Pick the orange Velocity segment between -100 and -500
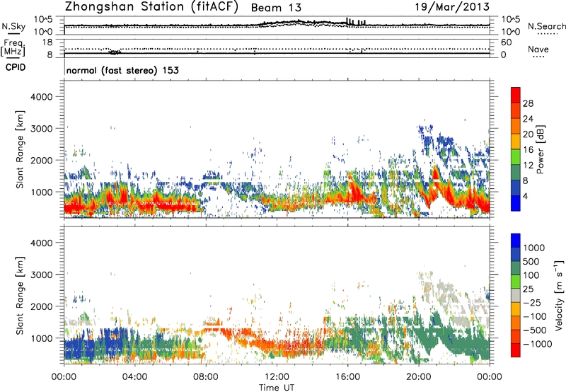The width and height of the screenshot is (566, 392). click(x=516, y=323)
